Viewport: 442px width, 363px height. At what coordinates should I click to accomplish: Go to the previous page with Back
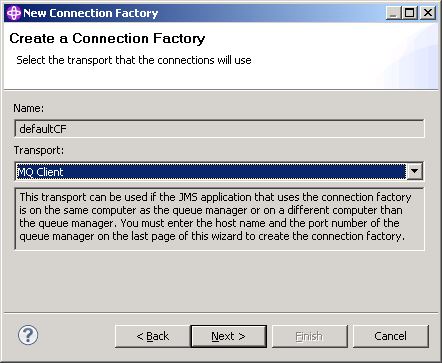click(x=153, y=336)
